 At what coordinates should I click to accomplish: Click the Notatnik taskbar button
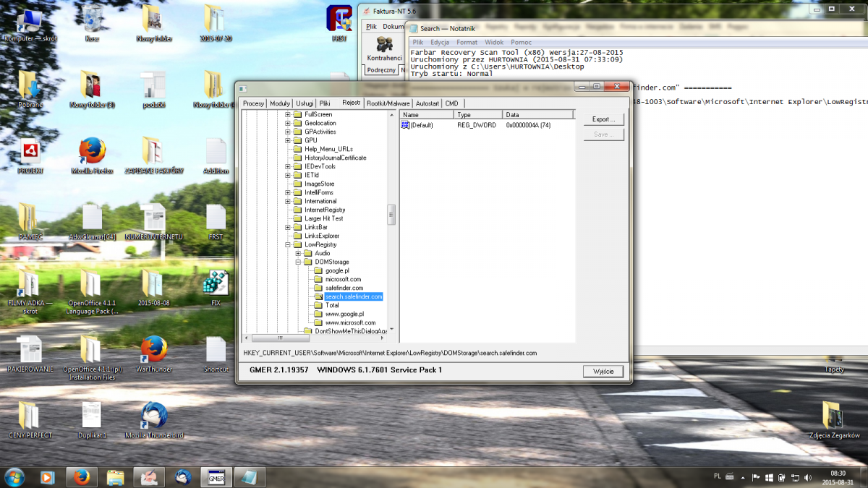coord(250,477)
